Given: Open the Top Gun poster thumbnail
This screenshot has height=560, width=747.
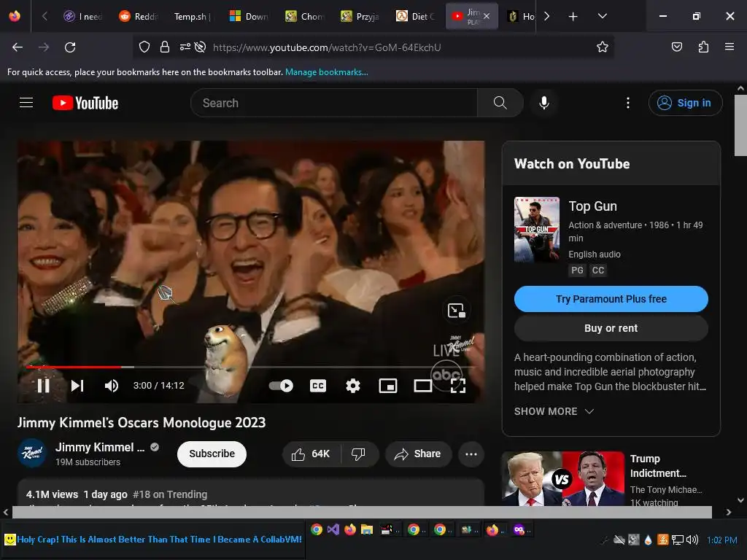Looking at the screenshot, I should [537, 230].
